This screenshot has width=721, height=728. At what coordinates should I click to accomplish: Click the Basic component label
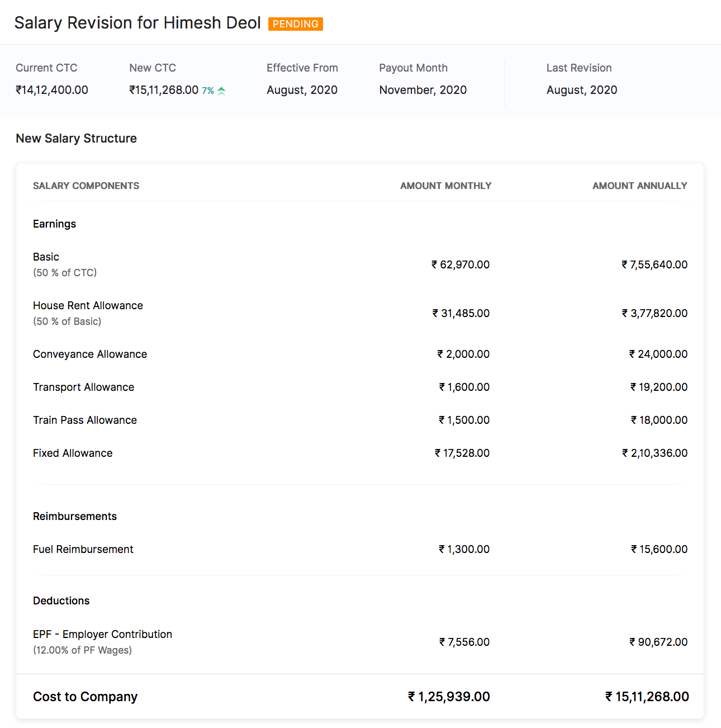(46, 257)
